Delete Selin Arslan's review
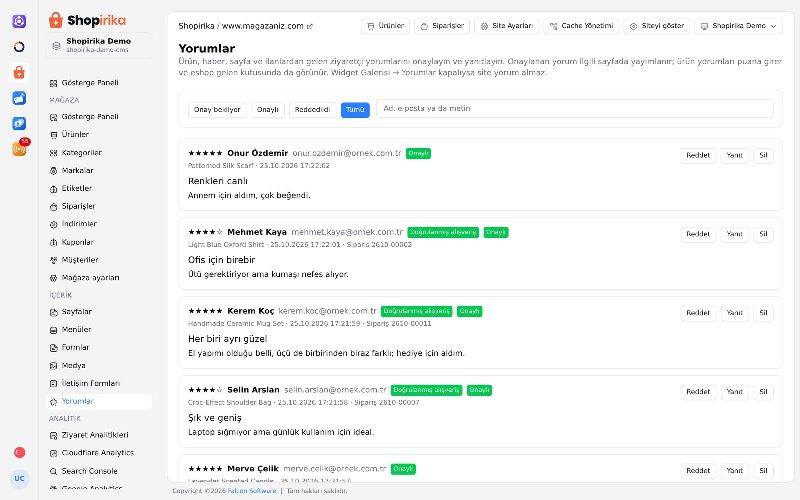The width and height of the screenshot is (800, 500). pyautogui.click(x=763, y=392)
